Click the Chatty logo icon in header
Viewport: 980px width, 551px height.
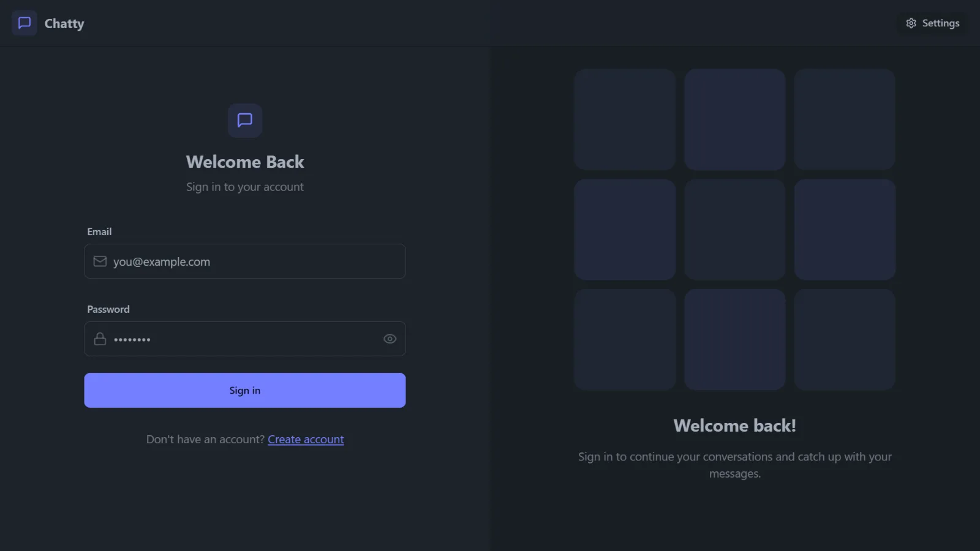tap(24, 23)
